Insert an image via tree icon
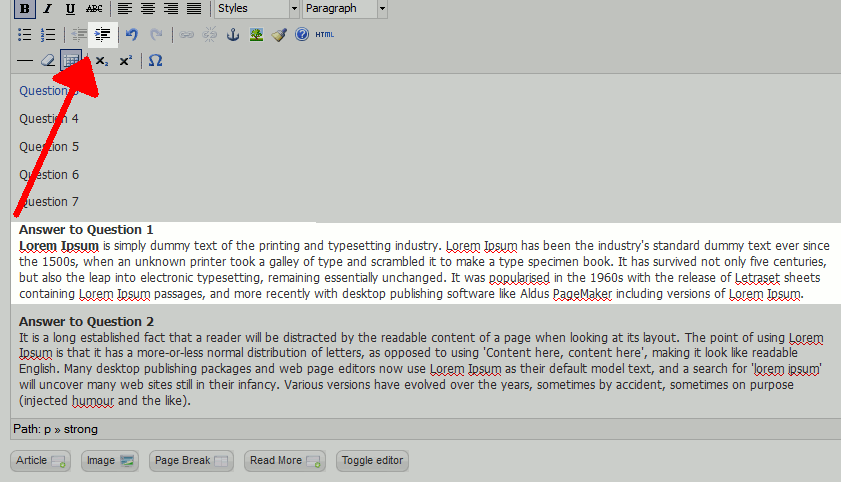841x482 pixels. (x=256, y=34)
